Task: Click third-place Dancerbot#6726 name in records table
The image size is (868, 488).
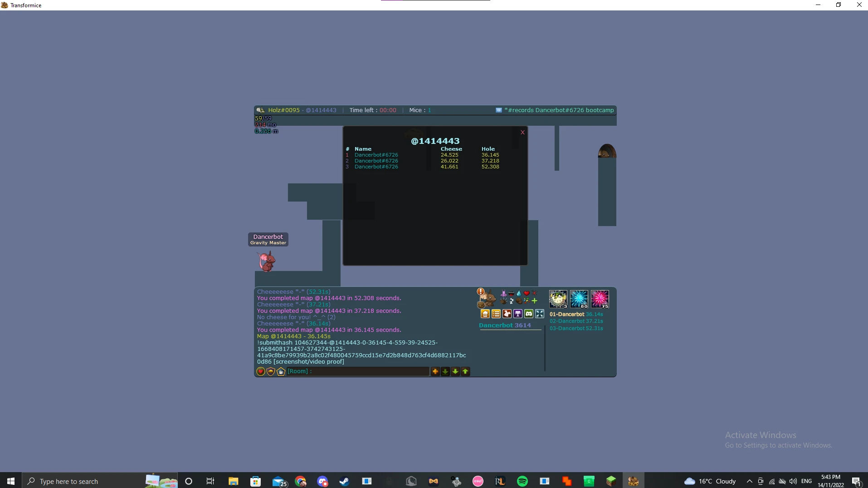Action: click(376, 167)
